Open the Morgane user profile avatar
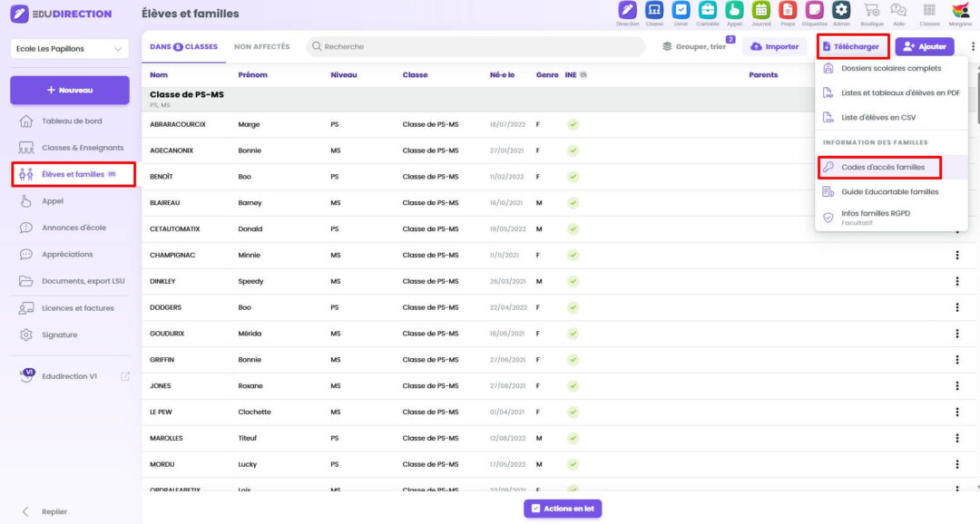Screen dimensions: 980x524 click(960, 11)
